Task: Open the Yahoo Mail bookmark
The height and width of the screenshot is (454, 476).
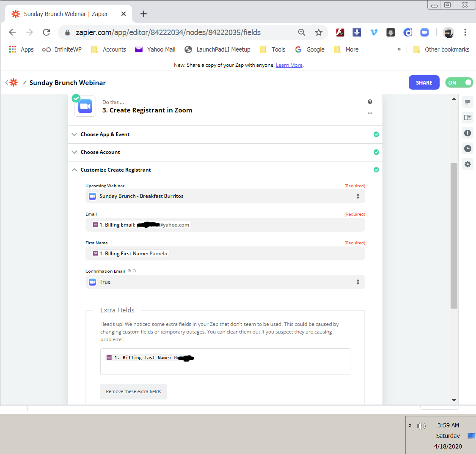Action: [x=155, y=49]
